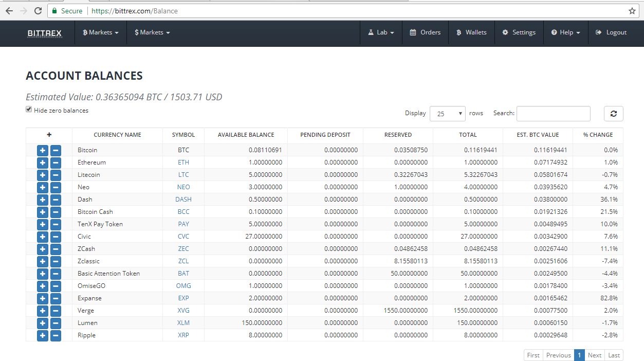
Task: Click the deposit plus icon for TenX Pay Token
Action: point(43,224)
